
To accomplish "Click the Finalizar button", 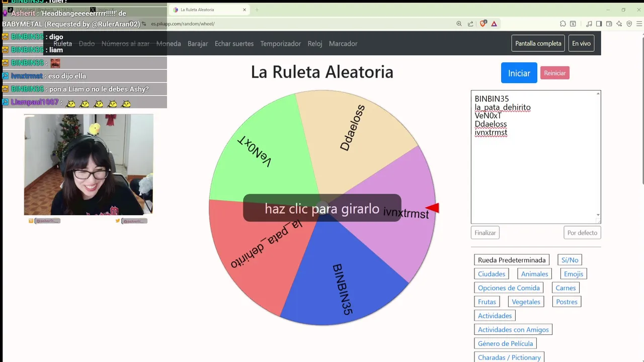I will (486, 233).
